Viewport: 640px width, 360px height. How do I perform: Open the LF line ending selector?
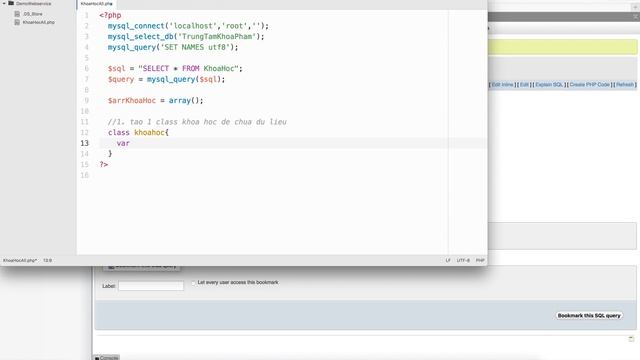tap(448, 260)
